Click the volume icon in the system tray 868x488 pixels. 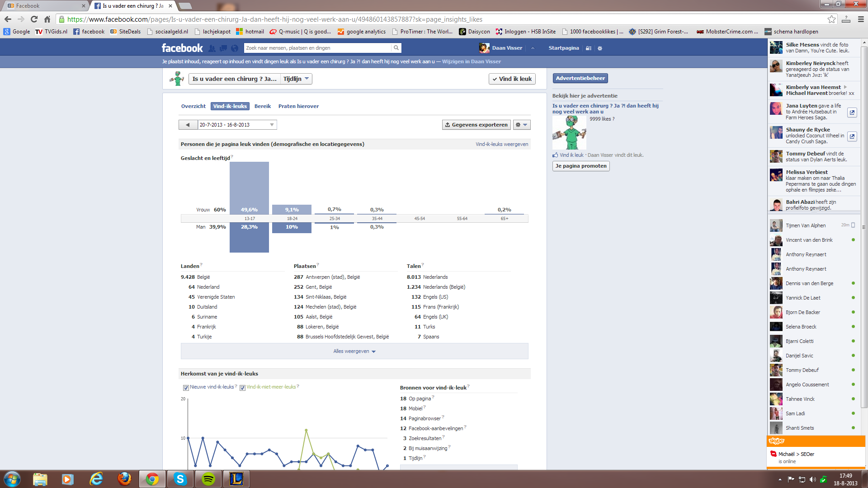click(x=812, y=479)
